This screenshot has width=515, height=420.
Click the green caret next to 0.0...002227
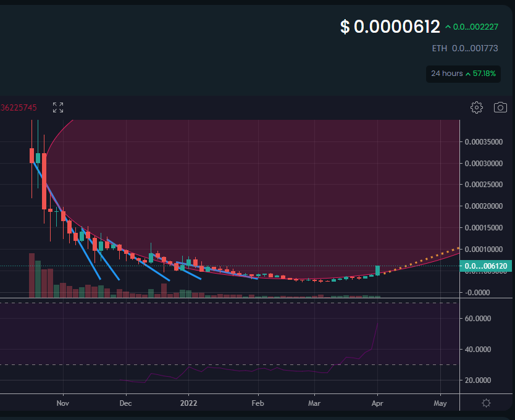pyautogui.click(x=450, y=27)
